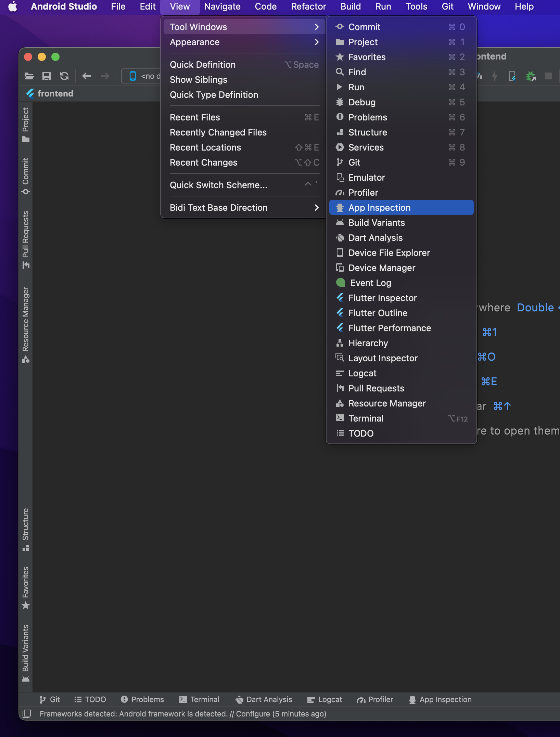Open the Apple menu
This screenshot has width=560, height=737.
[x=13, y=7]
